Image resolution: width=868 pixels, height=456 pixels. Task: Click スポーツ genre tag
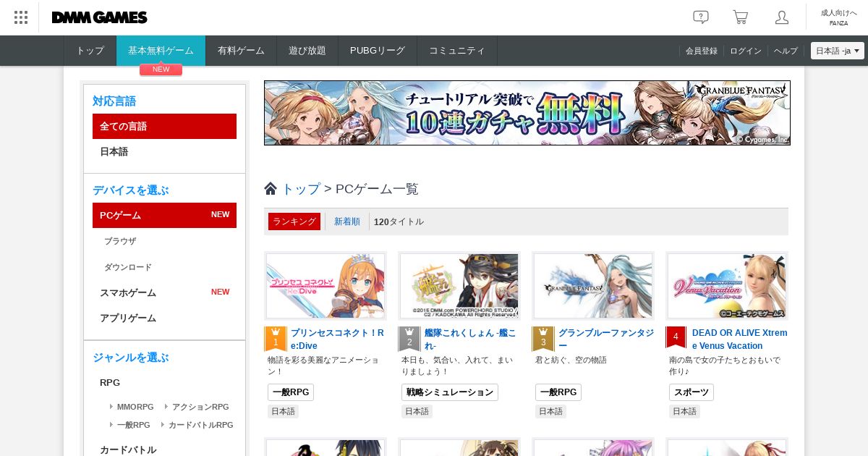click(692, 392)
